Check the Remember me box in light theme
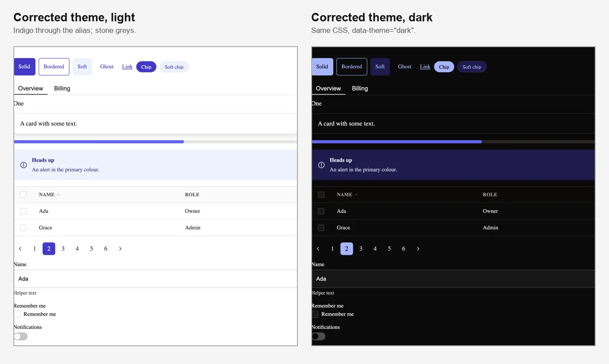609x364 pixels. [x=17, y=314]
